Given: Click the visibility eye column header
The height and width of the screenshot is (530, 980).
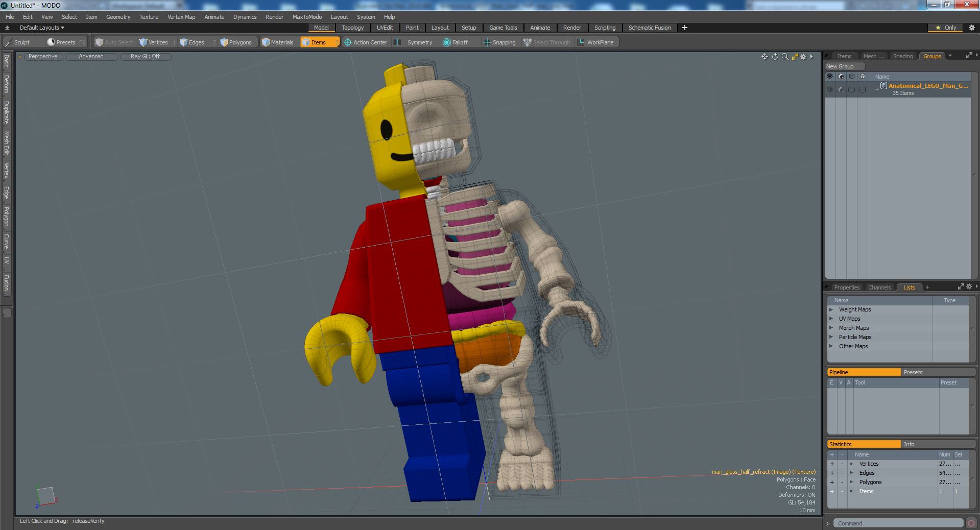Looking at the screenshot, I should (x=830, y=77).
